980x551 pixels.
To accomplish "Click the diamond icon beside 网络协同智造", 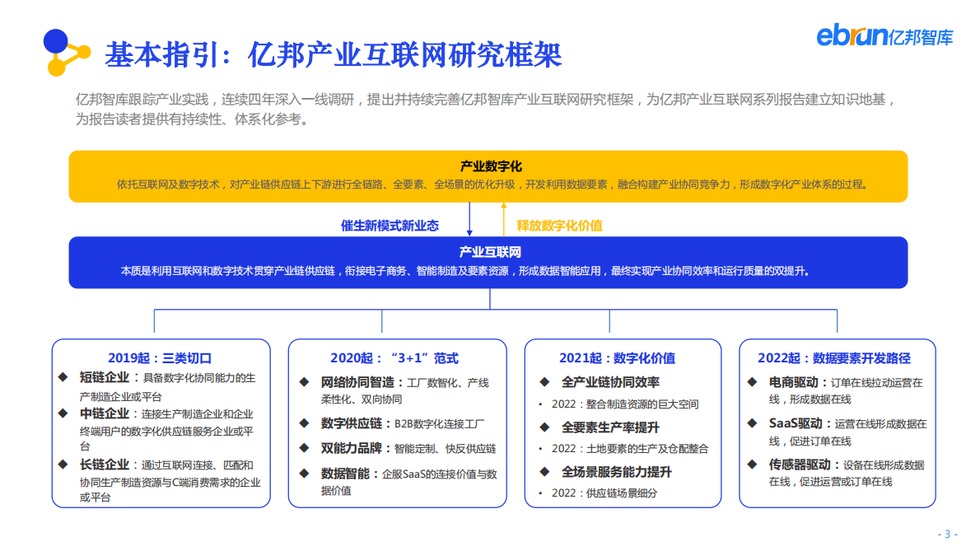I will pos(306,383).
